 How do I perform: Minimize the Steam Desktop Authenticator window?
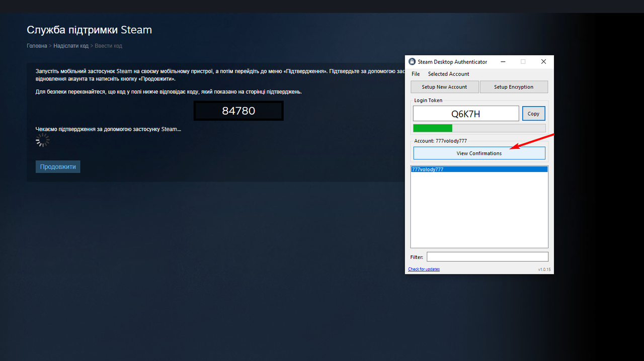tap(503, 62)
